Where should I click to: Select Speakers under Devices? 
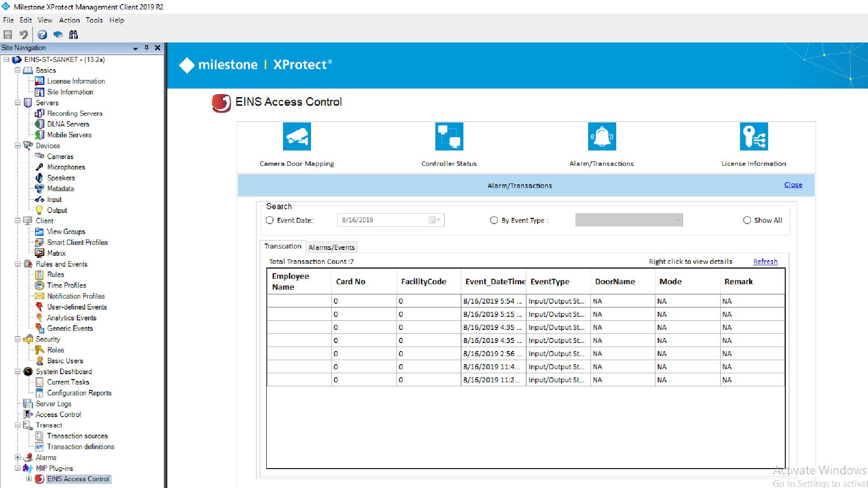[x=61, y=178]
